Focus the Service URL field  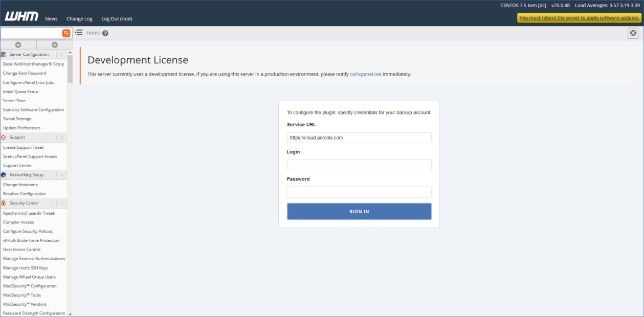tap(359, 138)
